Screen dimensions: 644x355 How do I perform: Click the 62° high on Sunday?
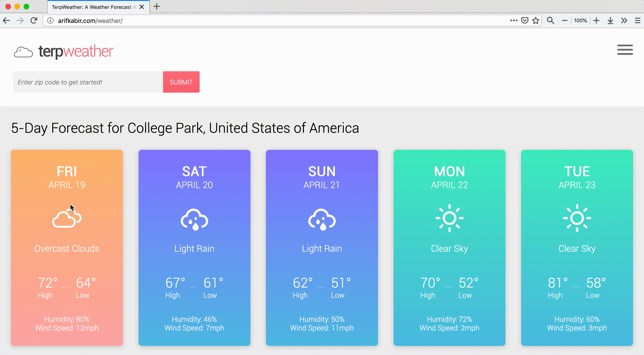click(x=303, y=283)
